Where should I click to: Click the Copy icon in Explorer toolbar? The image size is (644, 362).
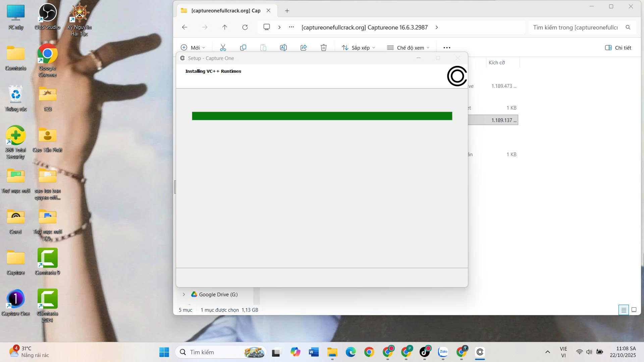243,48
